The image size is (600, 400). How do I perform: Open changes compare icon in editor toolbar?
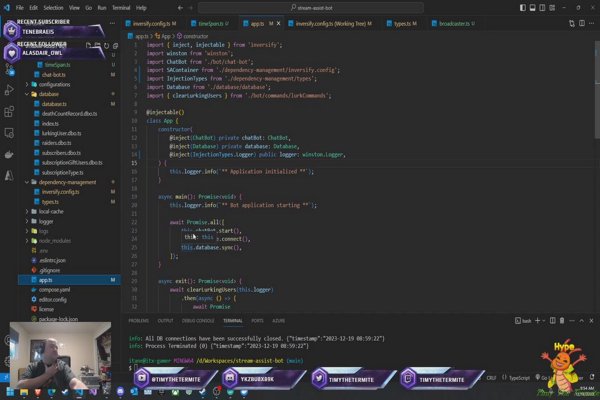tap(572, 23)
